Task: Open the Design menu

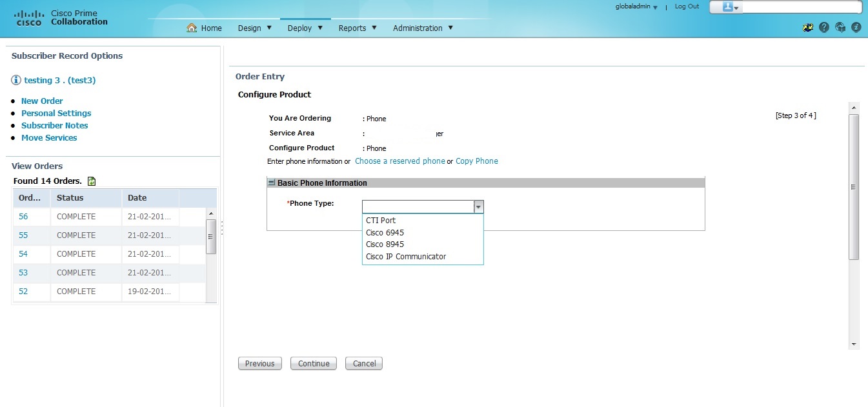Action: [255, 28]
